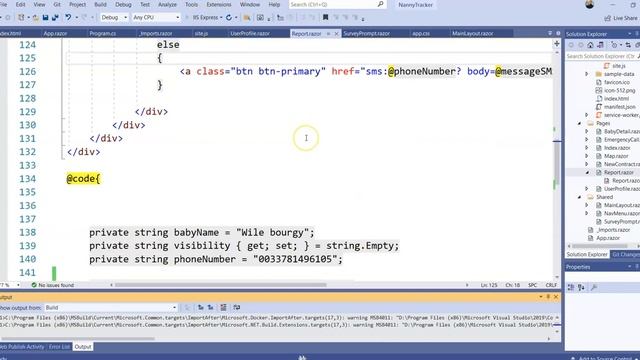Viewport: 640px width, 360px height.
Task: Click Categorized icon in Properties panel
Action: (571, 288)
